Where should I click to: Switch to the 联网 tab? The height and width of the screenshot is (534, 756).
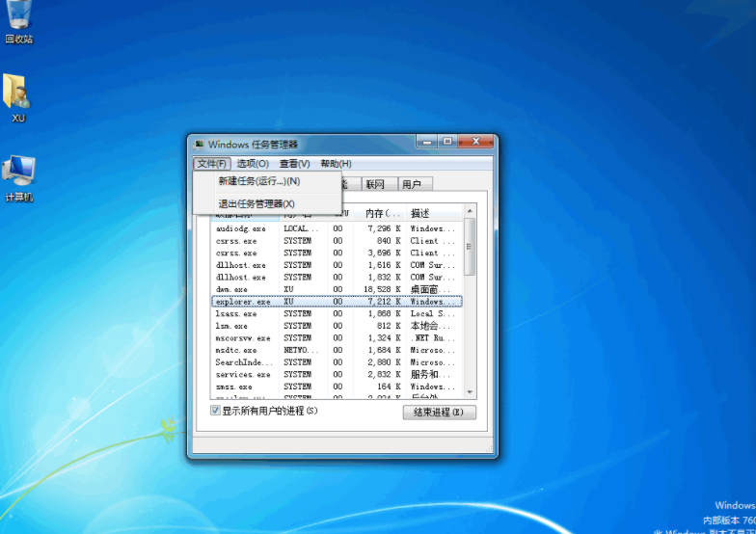tap(379, 184)
